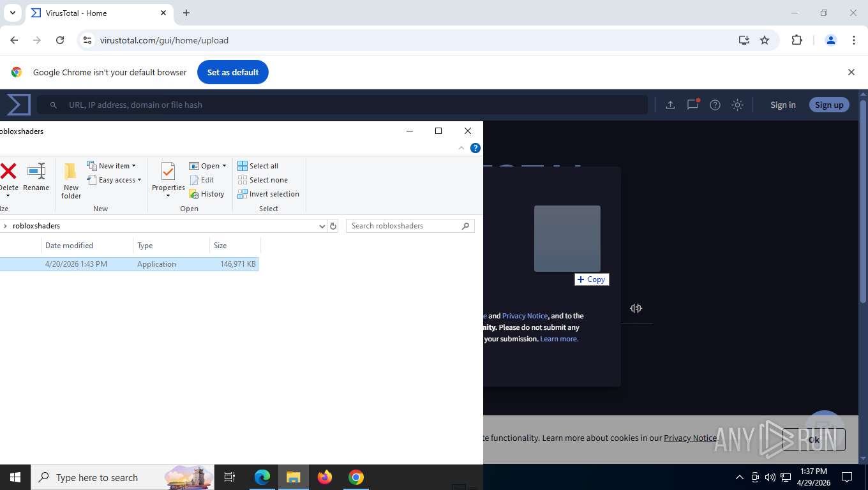The width and height of the screenshot is (868, 490).
Task: Click Select none in the ribbon
Action: pyautogui.click(x=262, y=180)
